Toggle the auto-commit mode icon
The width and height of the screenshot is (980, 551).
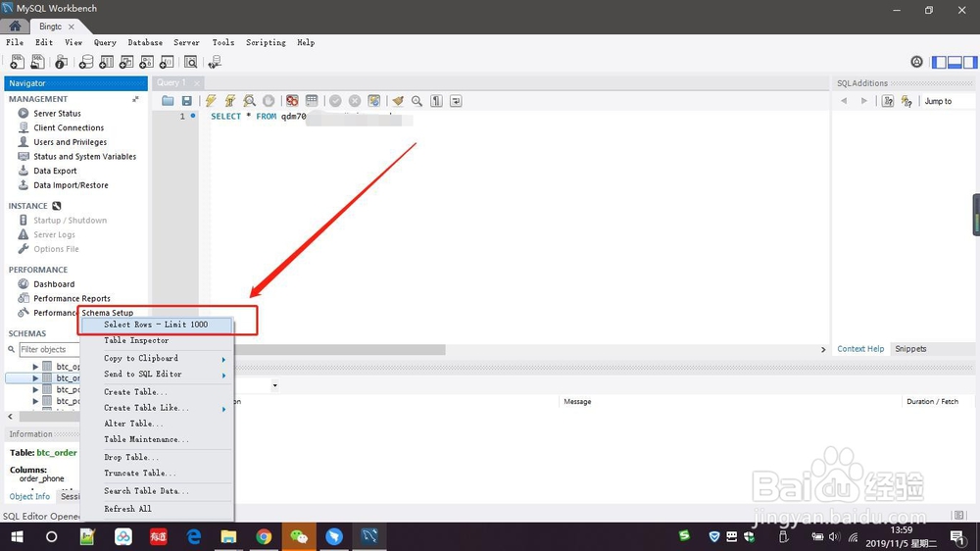(373, 101)
